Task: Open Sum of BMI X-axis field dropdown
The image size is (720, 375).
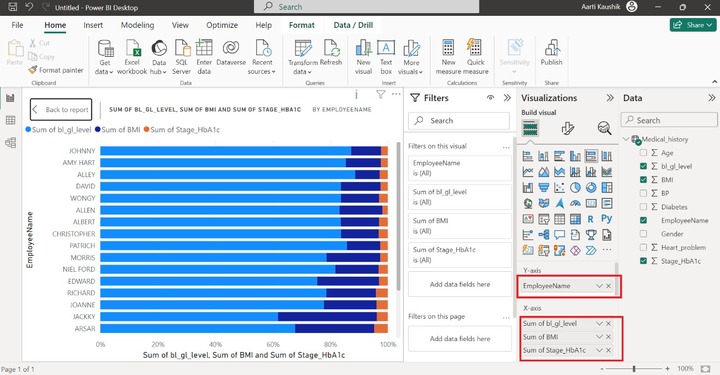Action: pos(599,337)
